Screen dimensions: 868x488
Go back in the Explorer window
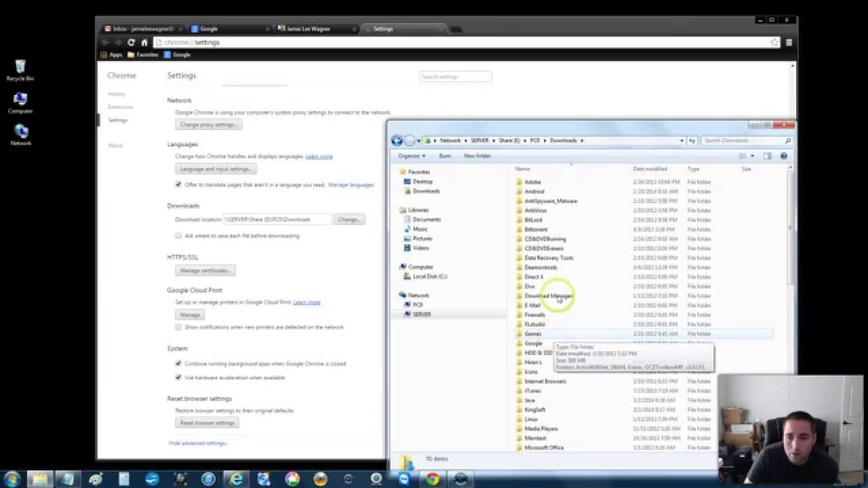397,140
